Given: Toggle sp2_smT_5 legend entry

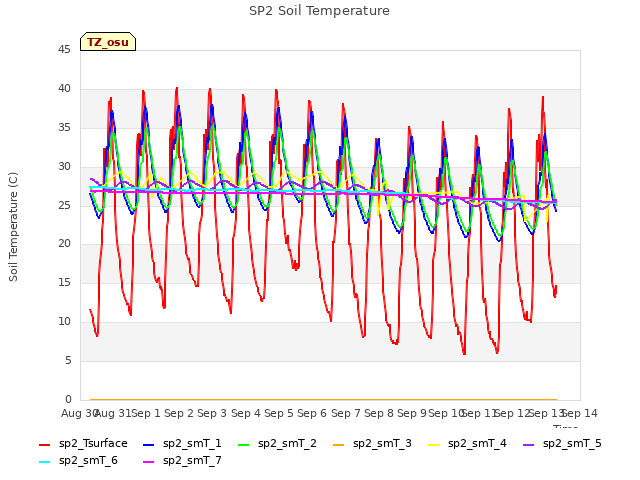Looking at the screenshot, I should (562, 444).
